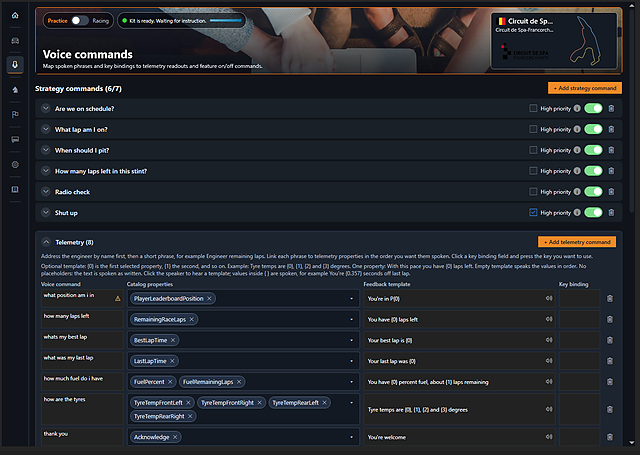Delete the 'how are the tyres' telemetry row
The height and width of the screenshot is (455, 640).
coord(609,410)
